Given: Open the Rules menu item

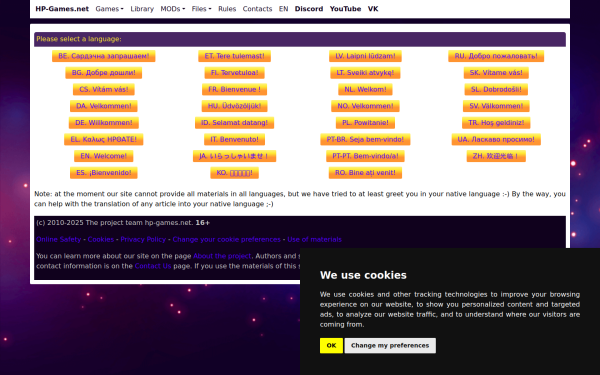Looking at the screenshot, I should pos(227,9).
